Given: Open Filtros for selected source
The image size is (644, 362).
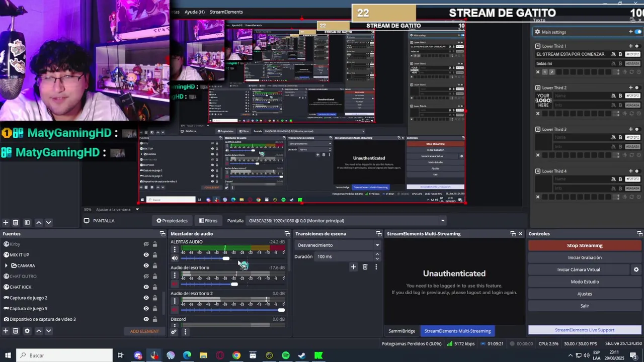Looking at the screenshot, I should coord(208,221).
